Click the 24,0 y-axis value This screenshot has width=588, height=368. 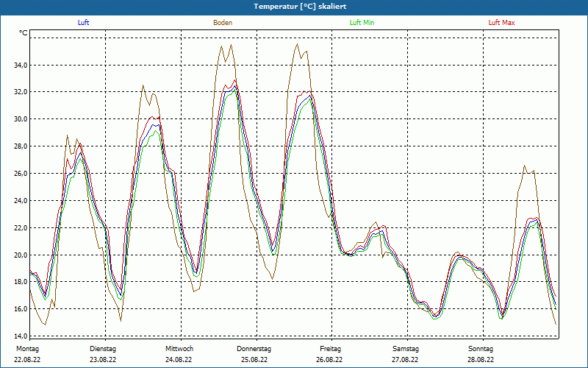(21, 200)
